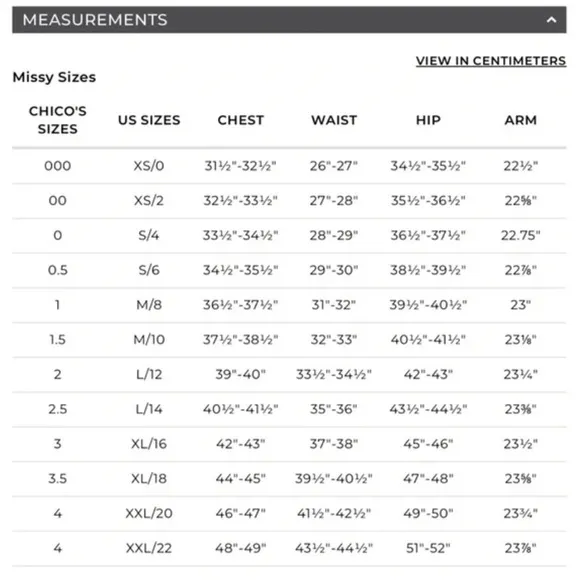Click the 49"-50" hip measurement
580x580 pixels.
click(x=428, y=513)
